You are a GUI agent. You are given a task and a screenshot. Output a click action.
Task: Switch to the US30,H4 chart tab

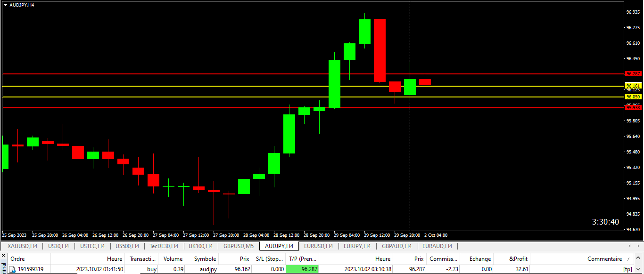(58, 246)
